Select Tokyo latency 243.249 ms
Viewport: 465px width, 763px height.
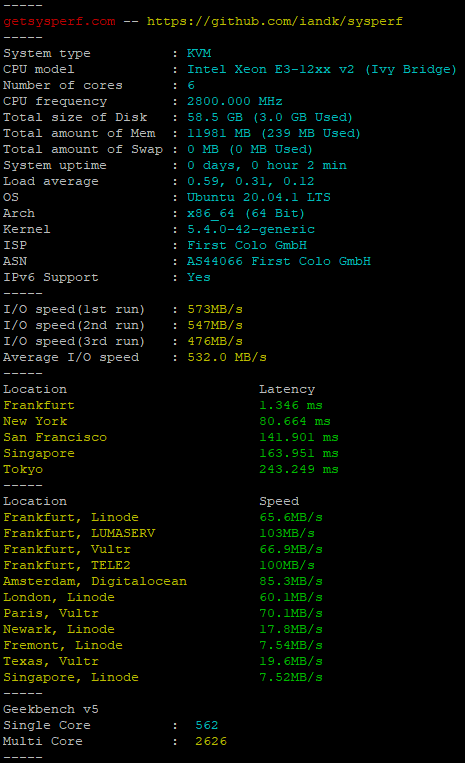pos(299,470)
